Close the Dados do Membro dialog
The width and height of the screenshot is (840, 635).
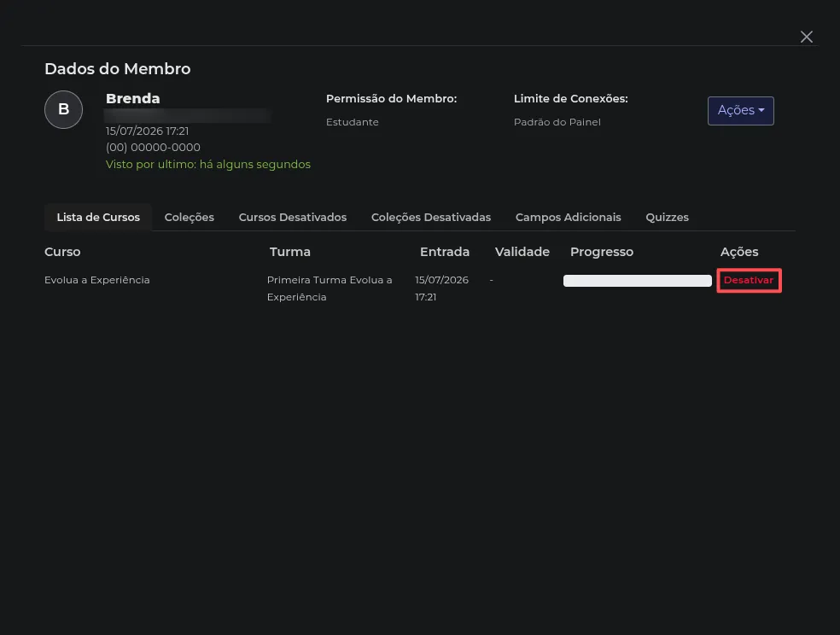click(806, 37)
